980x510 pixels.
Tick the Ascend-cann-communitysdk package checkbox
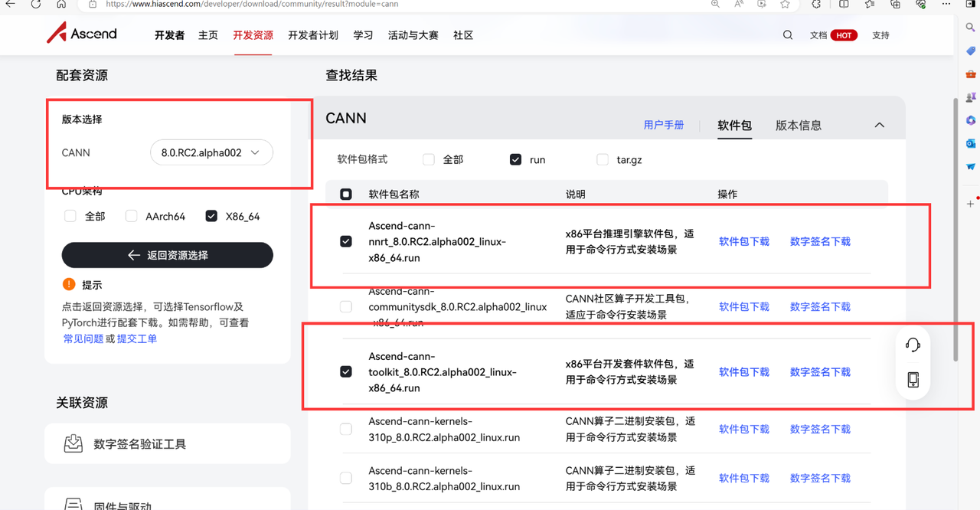click(346, 306)
